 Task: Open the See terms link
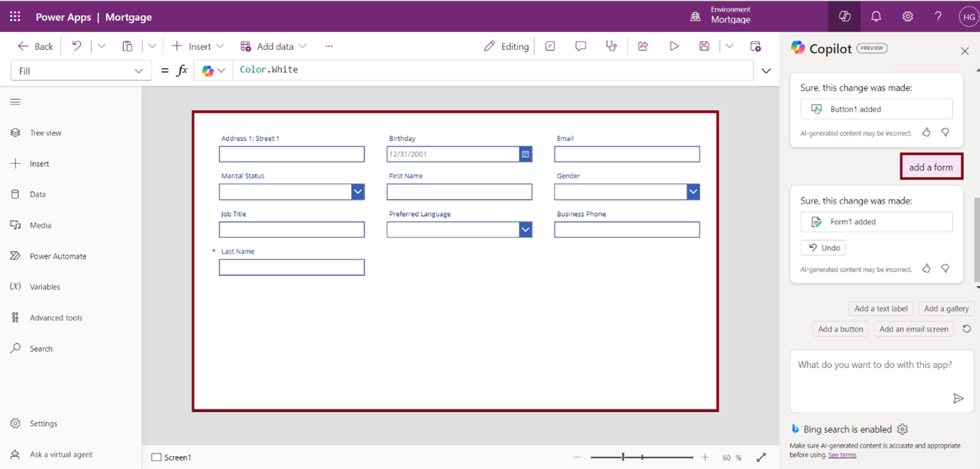click(x=842, y=455)
